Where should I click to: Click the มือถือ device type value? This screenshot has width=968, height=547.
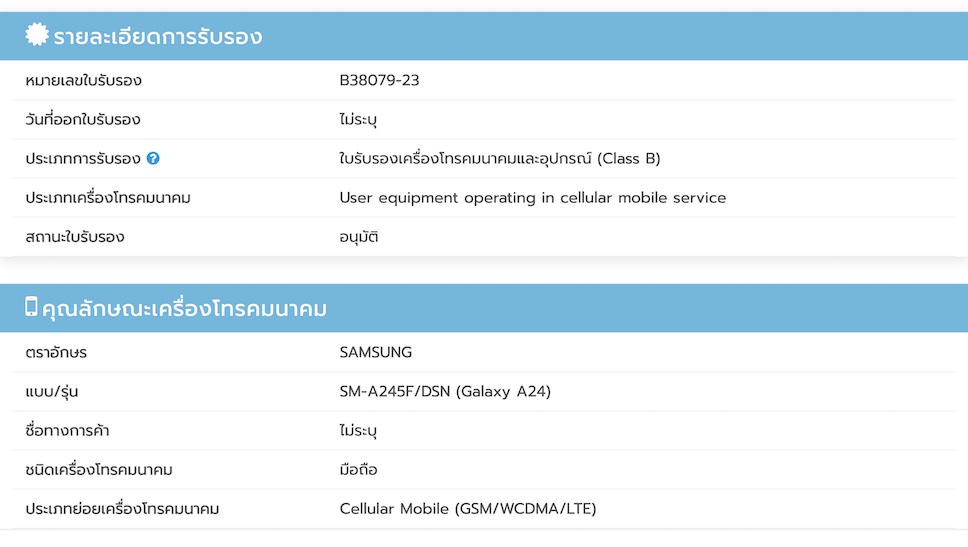pos(358,469)
